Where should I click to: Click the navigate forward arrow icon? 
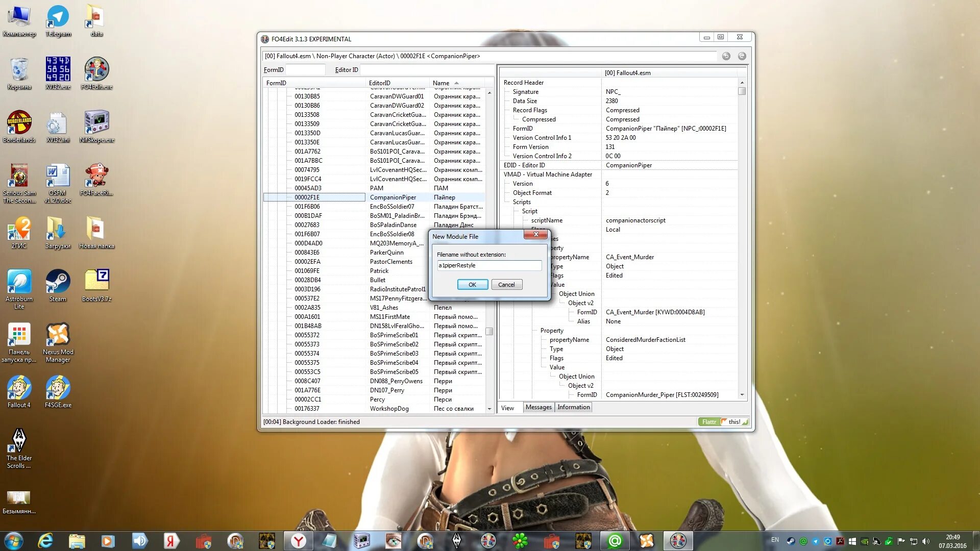pos(742,56)
